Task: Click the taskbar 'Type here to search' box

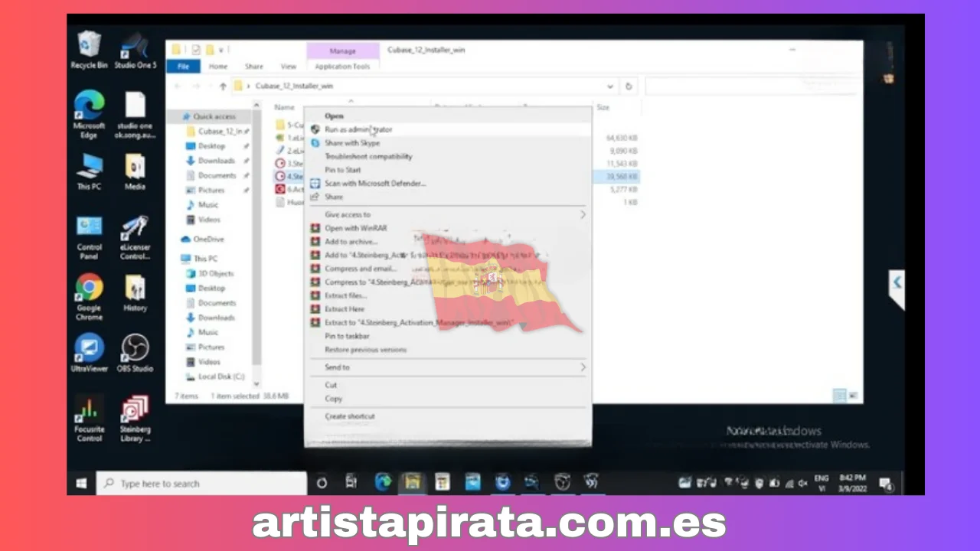Action: point(201,483)
